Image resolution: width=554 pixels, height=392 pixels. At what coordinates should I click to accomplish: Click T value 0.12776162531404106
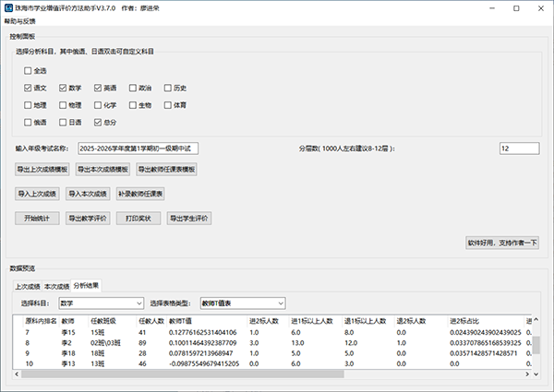203,332
